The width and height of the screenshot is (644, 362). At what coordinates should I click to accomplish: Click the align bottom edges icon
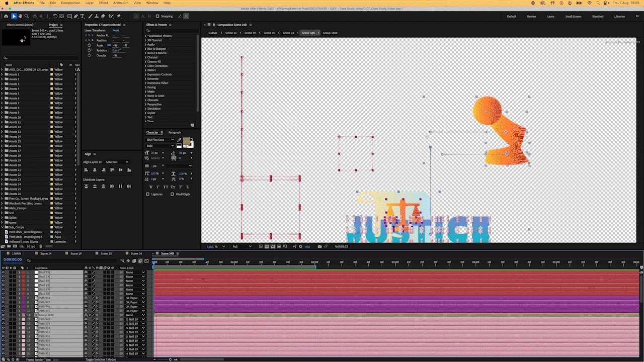pos(129,170)
